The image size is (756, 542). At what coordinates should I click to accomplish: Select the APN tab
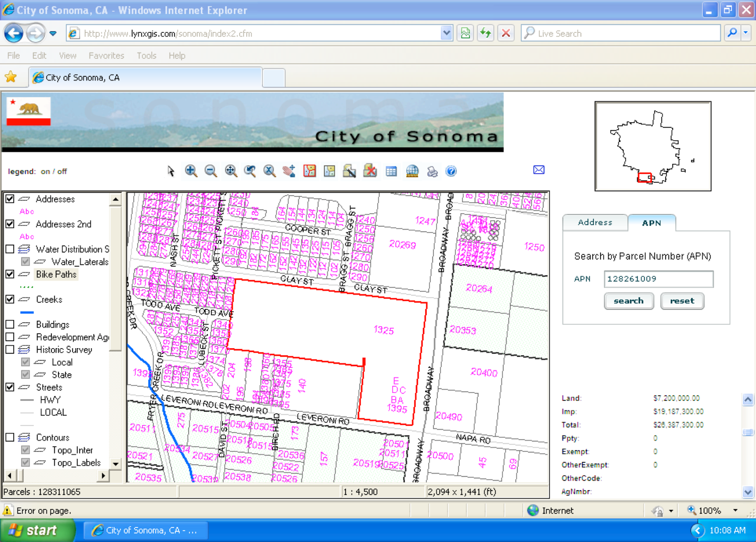(x=652, y=223)
